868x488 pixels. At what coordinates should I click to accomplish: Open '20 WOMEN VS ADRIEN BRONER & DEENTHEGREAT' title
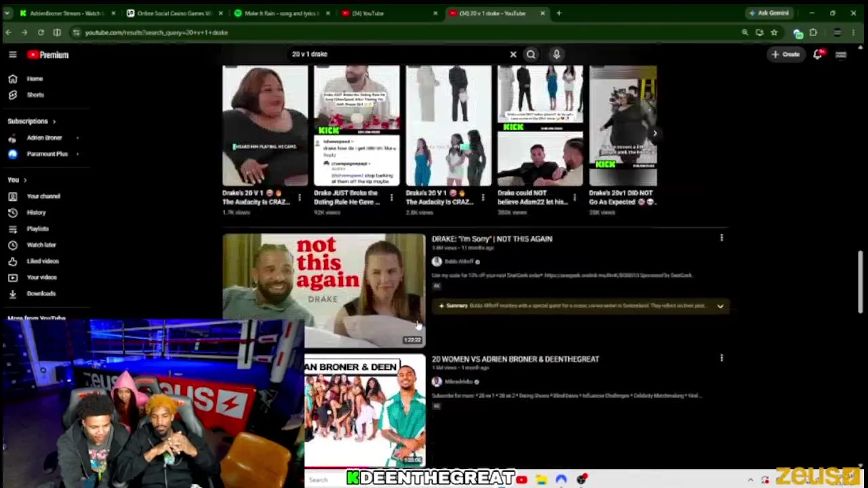515,359
